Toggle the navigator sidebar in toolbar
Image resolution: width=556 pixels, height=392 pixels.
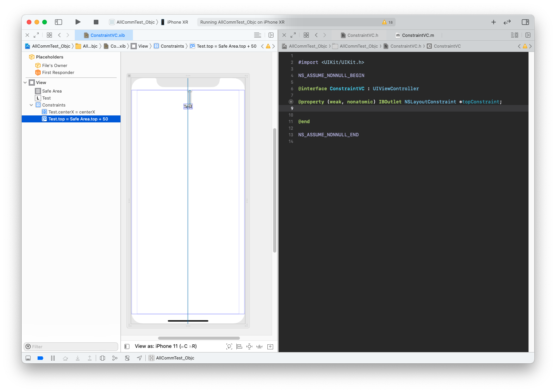(x=59, y=22)
